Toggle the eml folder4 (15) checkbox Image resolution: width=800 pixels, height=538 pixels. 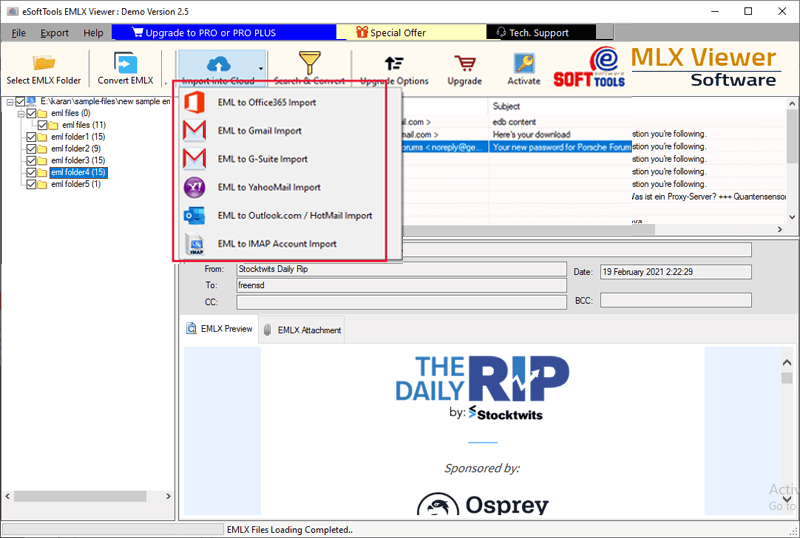[x=31, y=172]
